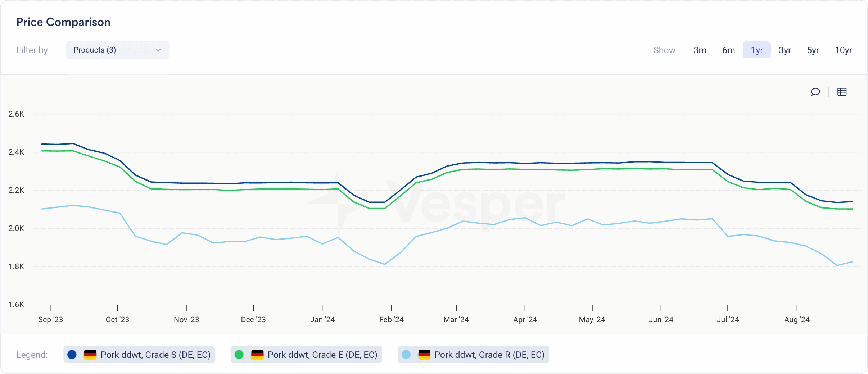Screen dimensions: 868x374
Task: Toggle Pork ddwt, Grade S legend item
Action: [139, 355]
